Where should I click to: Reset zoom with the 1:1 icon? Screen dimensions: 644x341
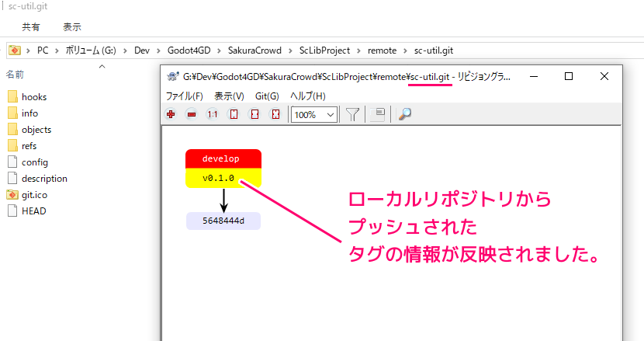click(212, 115)
